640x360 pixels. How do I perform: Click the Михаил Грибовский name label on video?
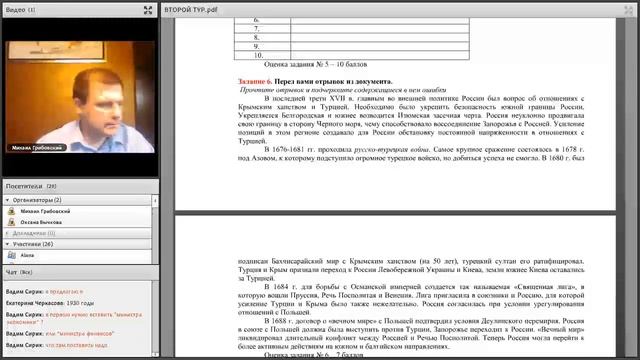37,148
